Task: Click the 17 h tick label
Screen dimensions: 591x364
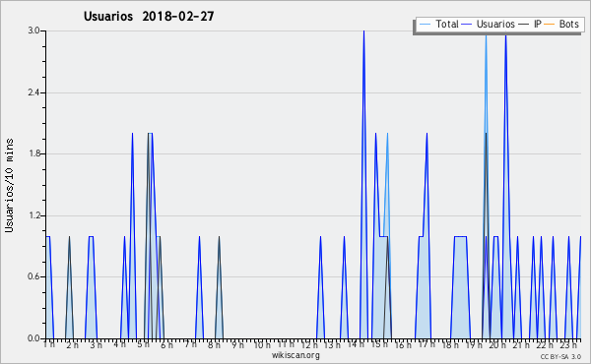Action: point(427,344)
